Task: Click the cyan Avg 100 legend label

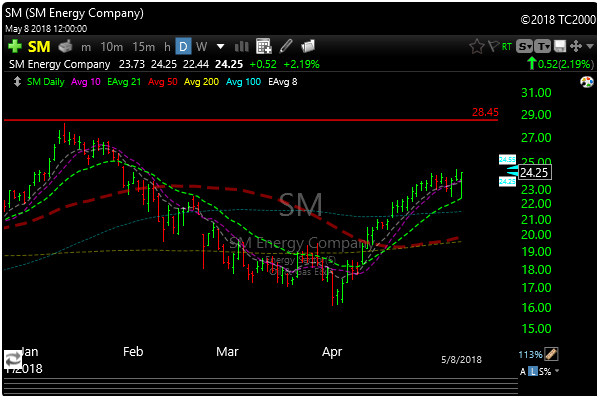Action: tap(243, 82)
